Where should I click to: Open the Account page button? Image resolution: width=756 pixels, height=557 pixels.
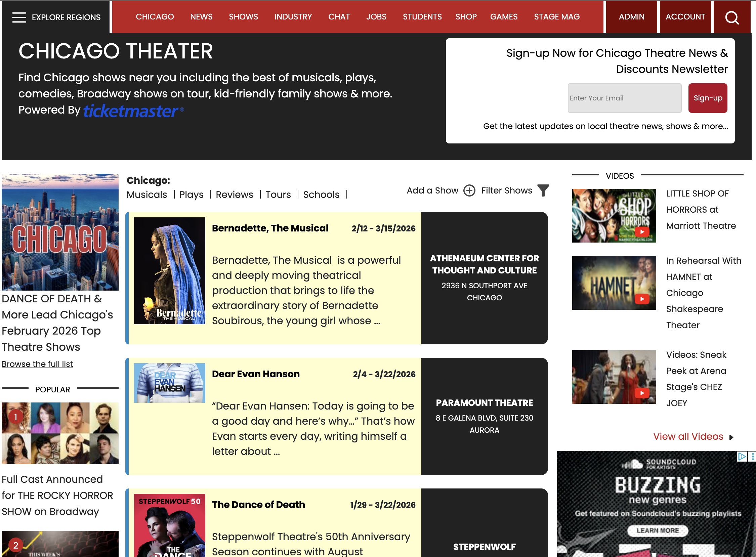[685, 17]
